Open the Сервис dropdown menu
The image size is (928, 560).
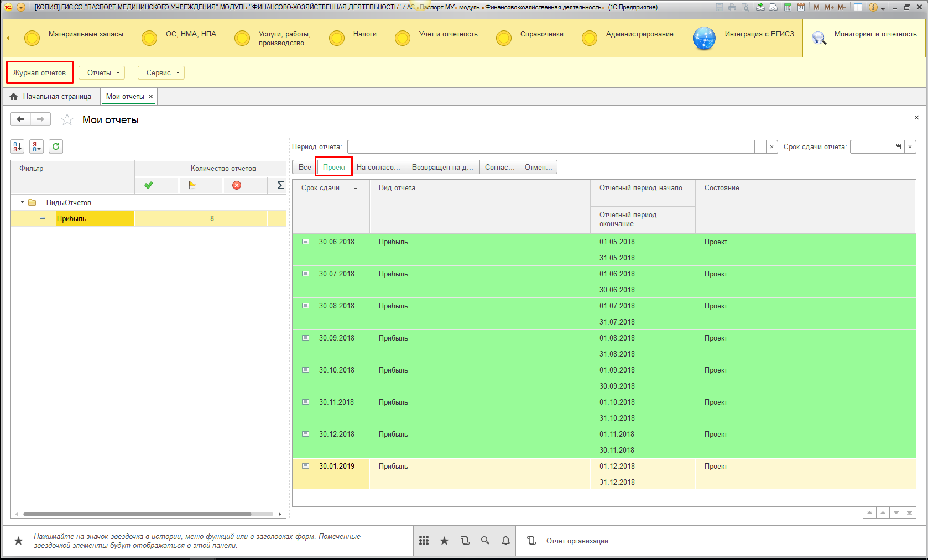point(161,73)
